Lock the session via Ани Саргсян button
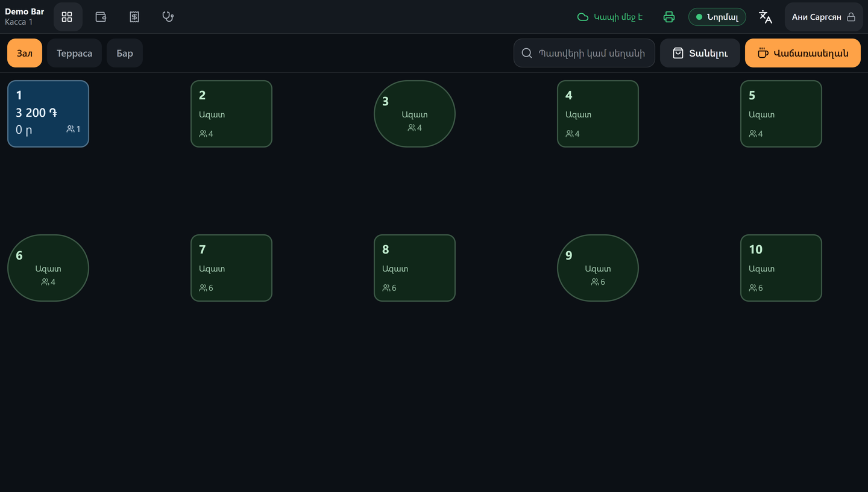Screen dimensions: 868x492 (x=823, y=17)
